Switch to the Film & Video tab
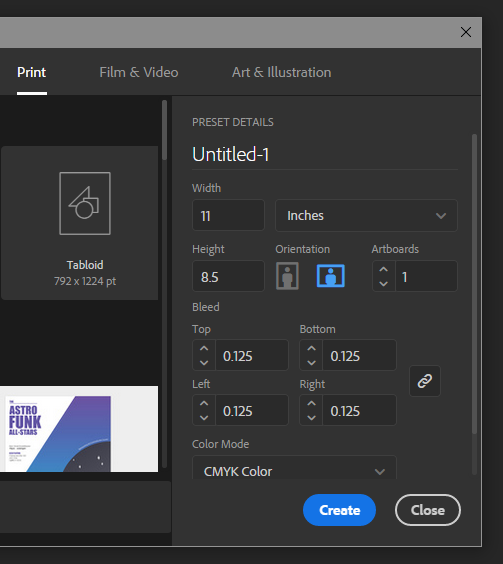 (139, 73)
